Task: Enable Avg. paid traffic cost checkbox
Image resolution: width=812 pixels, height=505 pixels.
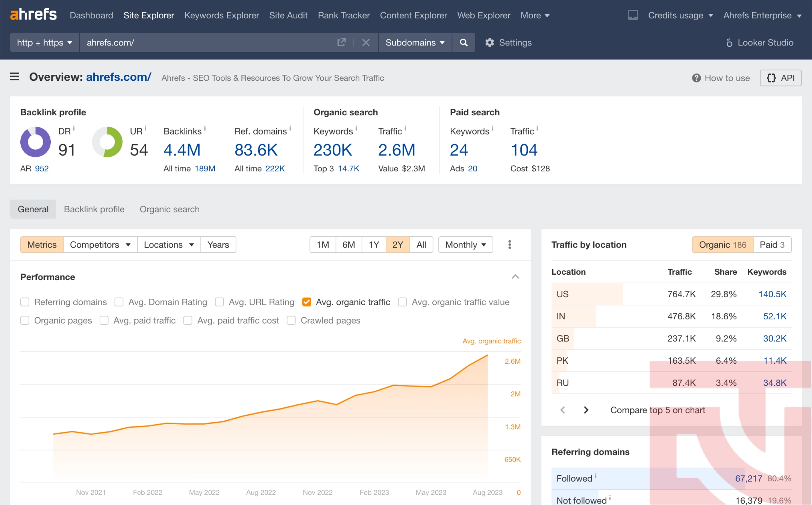Action: click(x=188, y=321)
